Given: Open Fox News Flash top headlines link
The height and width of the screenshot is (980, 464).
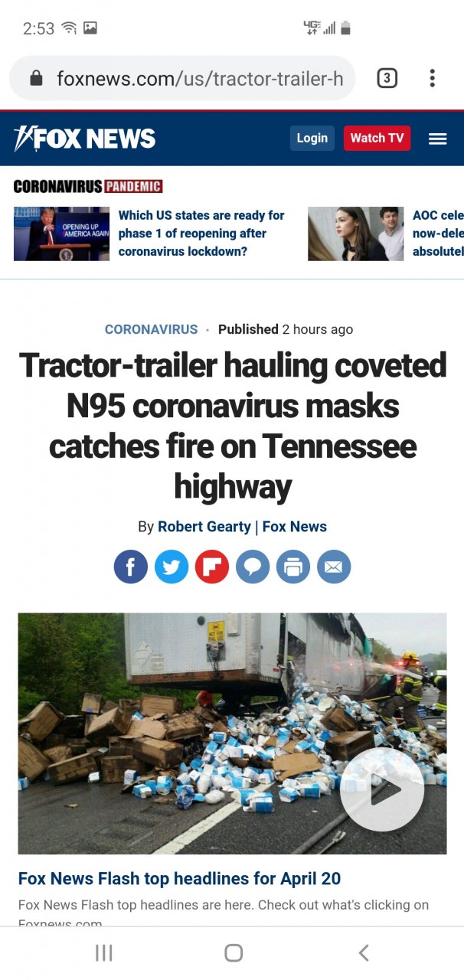Looking at the screenshot, I should [180, 878].
